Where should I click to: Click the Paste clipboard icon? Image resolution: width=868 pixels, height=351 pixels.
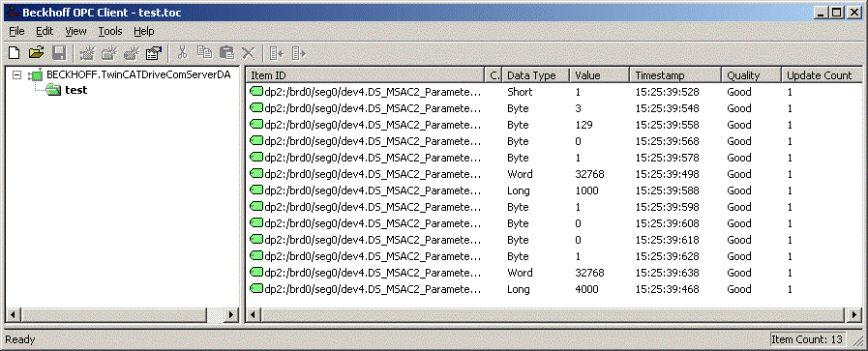[227, 53]
